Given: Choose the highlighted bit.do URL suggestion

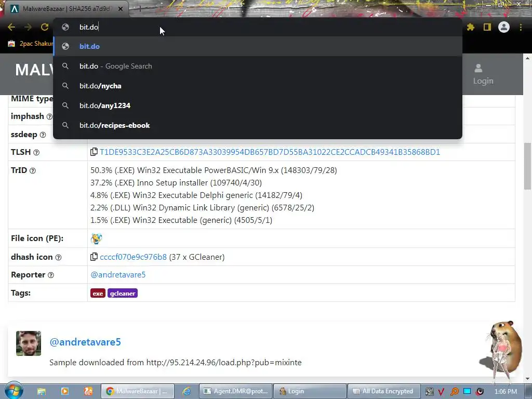Looking at the screenshot, I should click(258, 46).
